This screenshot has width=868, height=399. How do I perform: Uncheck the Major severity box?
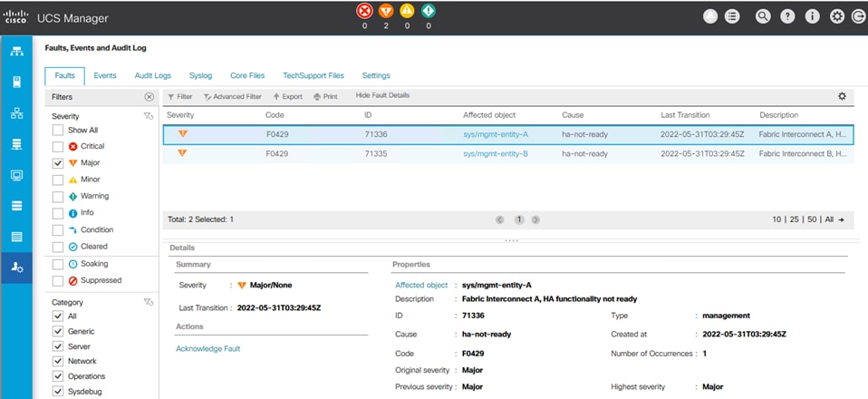click(x=58, y=163)
